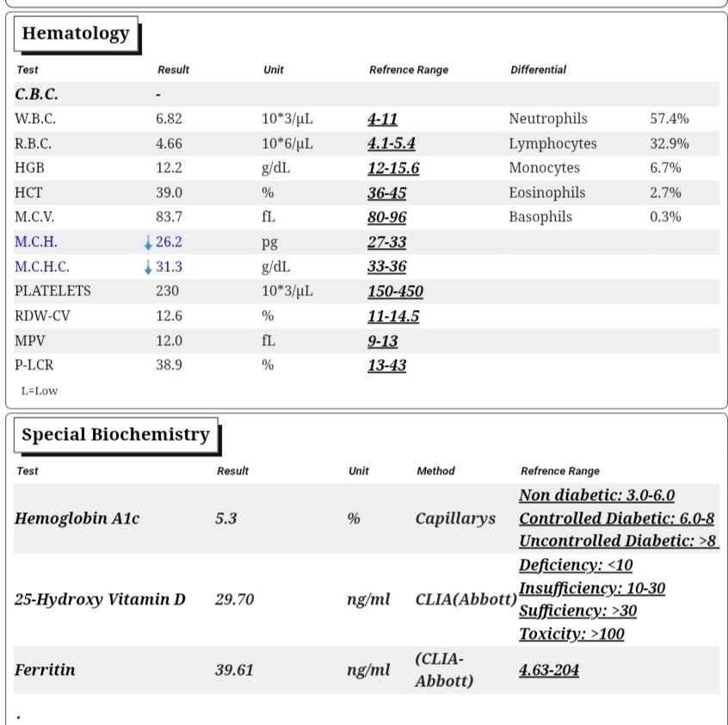
Task: Click the W.B.C. reference range 4-11
Action: tap(383, 119)
